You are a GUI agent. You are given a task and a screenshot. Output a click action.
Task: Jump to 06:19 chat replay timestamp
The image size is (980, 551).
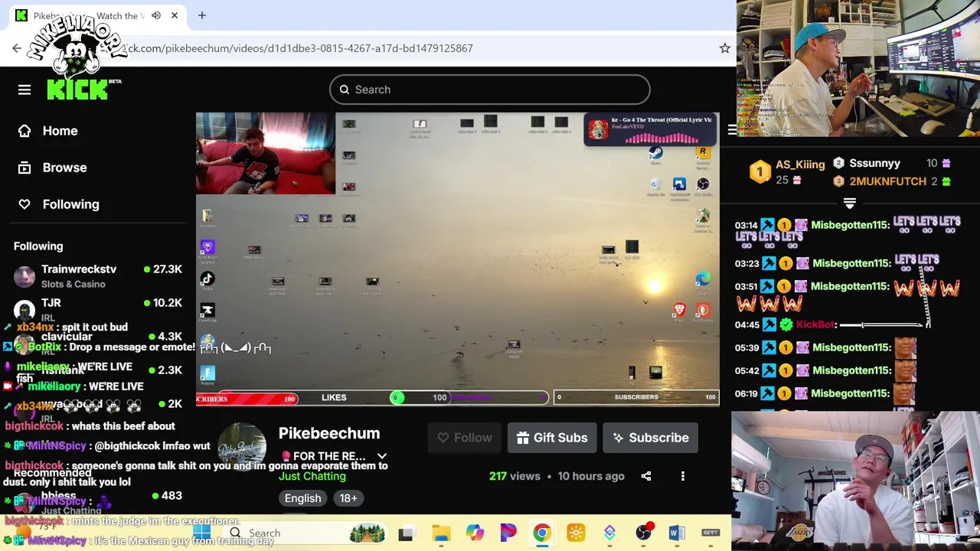tap(746, 393)
